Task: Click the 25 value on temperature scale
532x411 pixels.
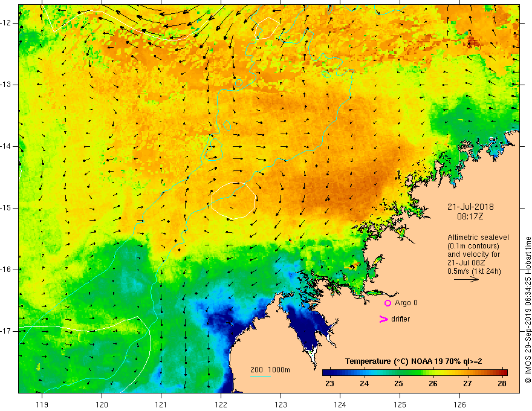Action: point(398,384)
